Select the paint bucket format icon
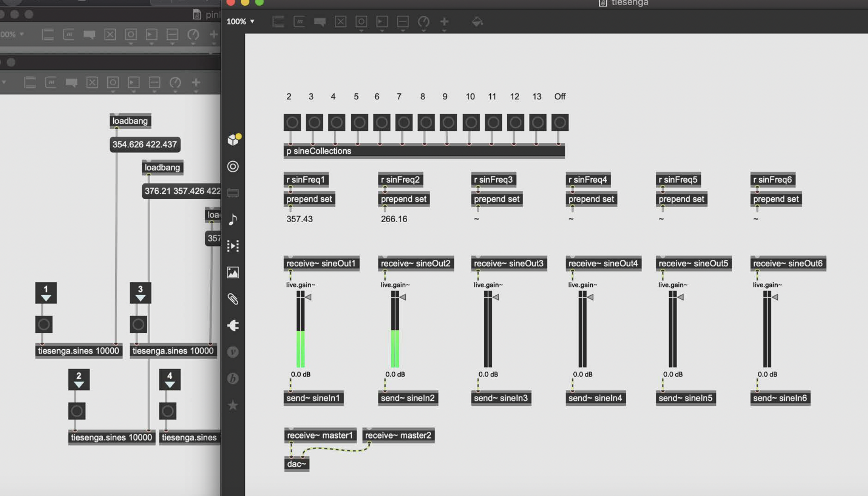Screen dimensions: 868x496 tap(477, 22)
